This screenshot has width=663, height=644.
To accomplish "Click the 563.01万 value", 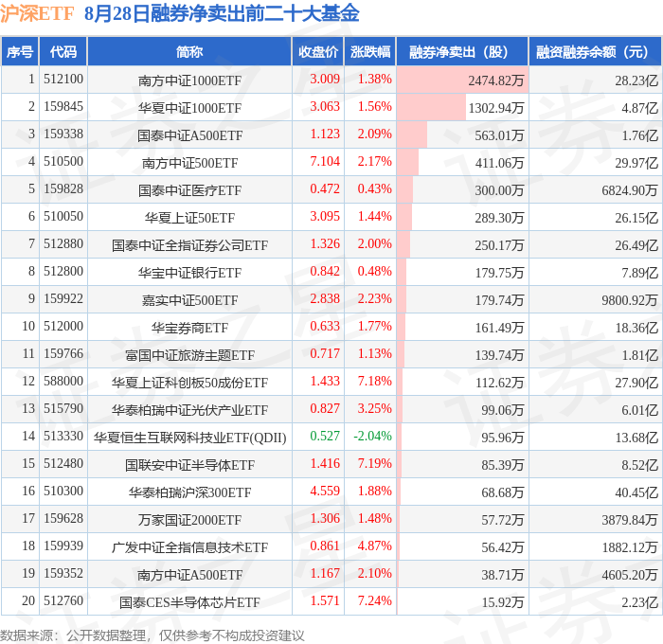I will click(499, 135).
